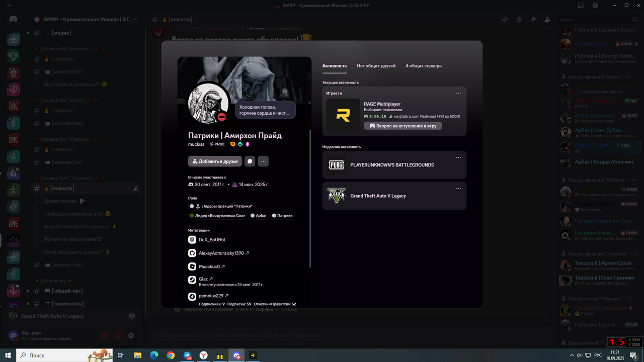Collapse the Основное category
The width and height of the screenshot is (644, 362).
click(55, 281)
